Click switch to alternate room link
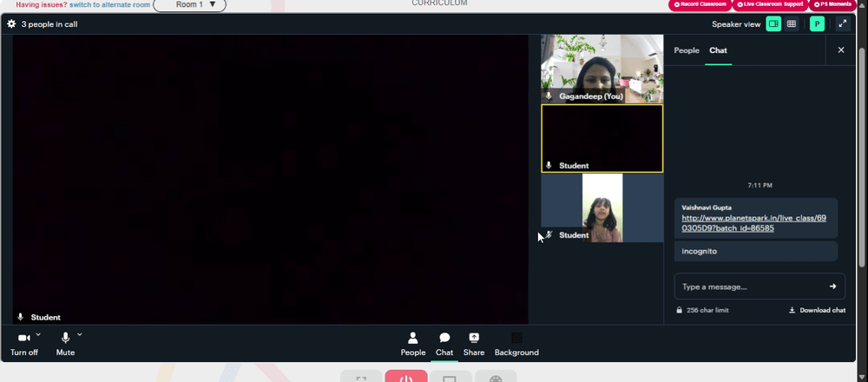The height and width of the screenshot is (382, 868). tap(109, 4)
